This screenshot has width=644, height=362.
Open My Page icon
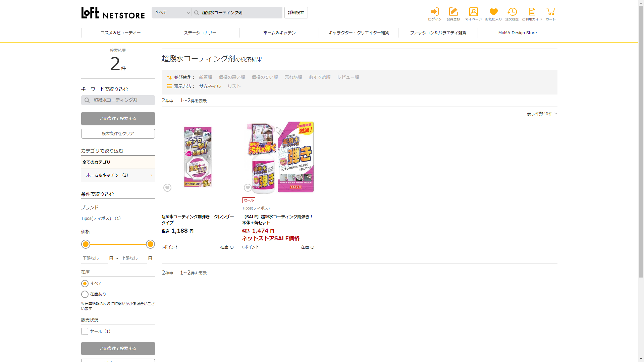(473, 12)
